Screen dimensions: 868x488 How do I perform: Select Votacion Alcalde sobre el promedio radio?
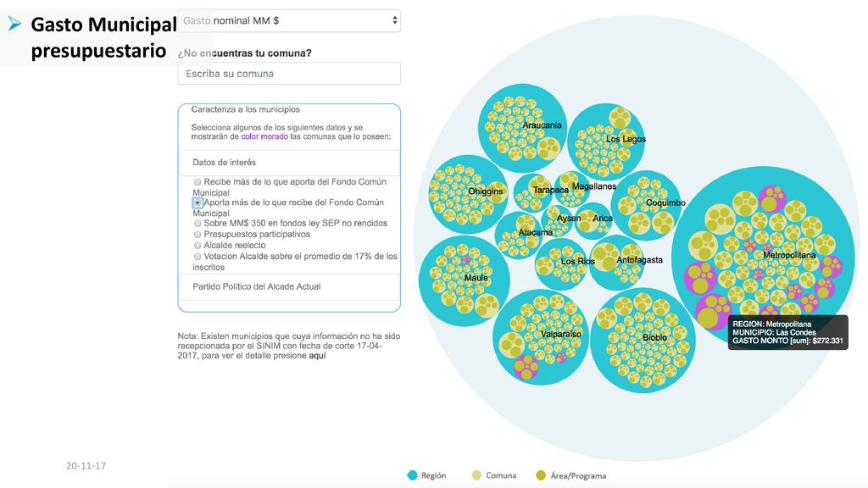[x=198, y=257]
